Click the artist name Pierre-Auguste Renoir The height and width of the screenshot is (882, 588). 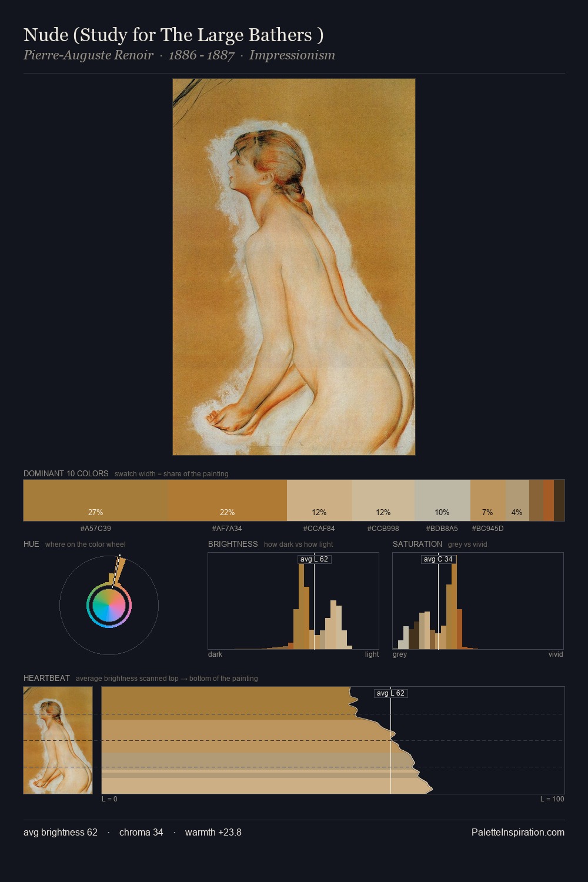88,55
